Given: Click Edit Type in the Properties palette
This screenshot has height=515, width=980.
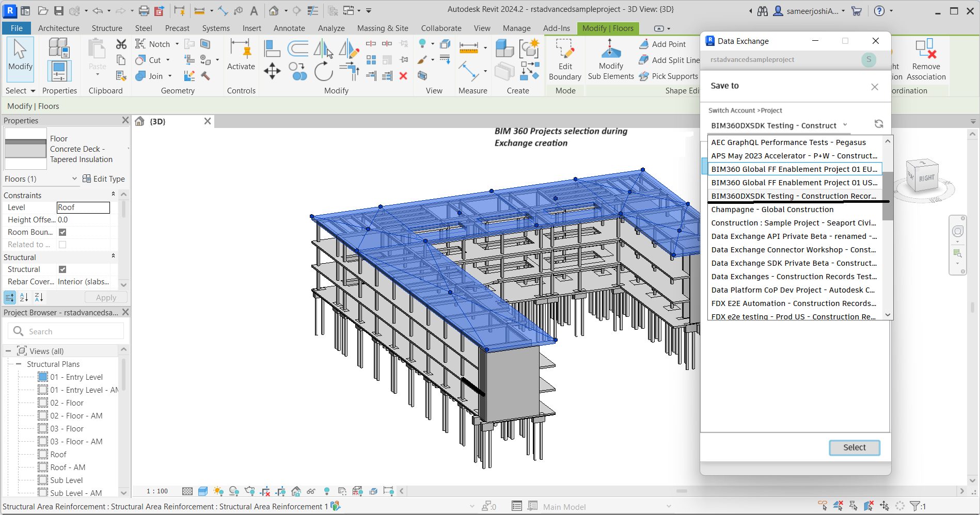Looking at the screenshot, I should [x=109, y=179].
